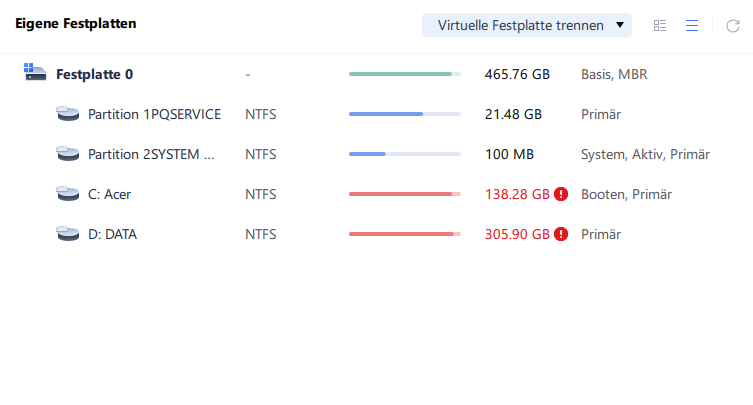Select Partition 1PQSERVICE in the list

point(154,114)
